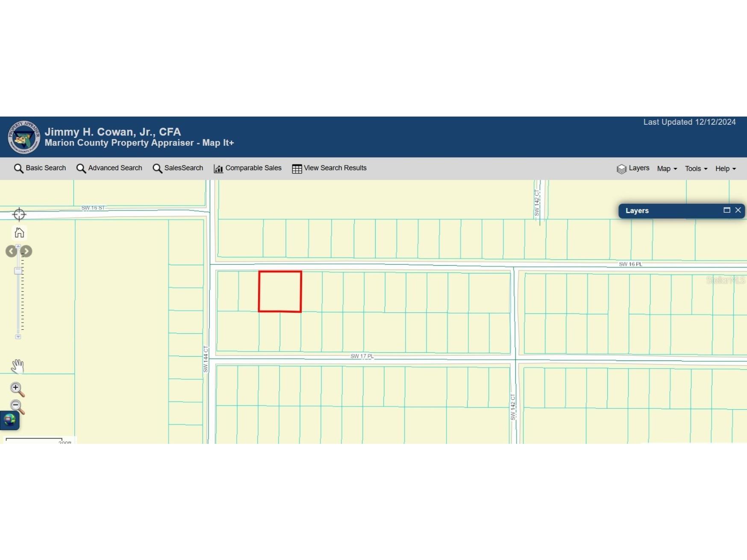This screenshot has height=560, width=747.
Task: Expand the Tools dropdown menu
Action: [696, 169]
